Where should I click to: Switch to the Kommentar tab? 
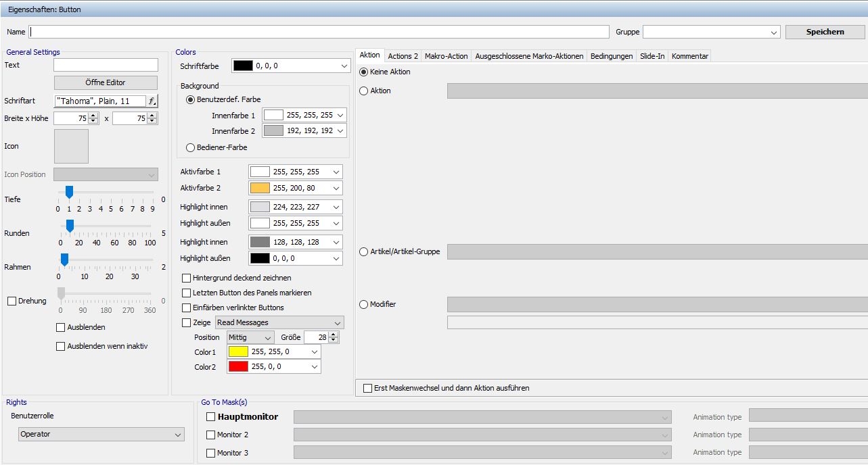[690, 56]
